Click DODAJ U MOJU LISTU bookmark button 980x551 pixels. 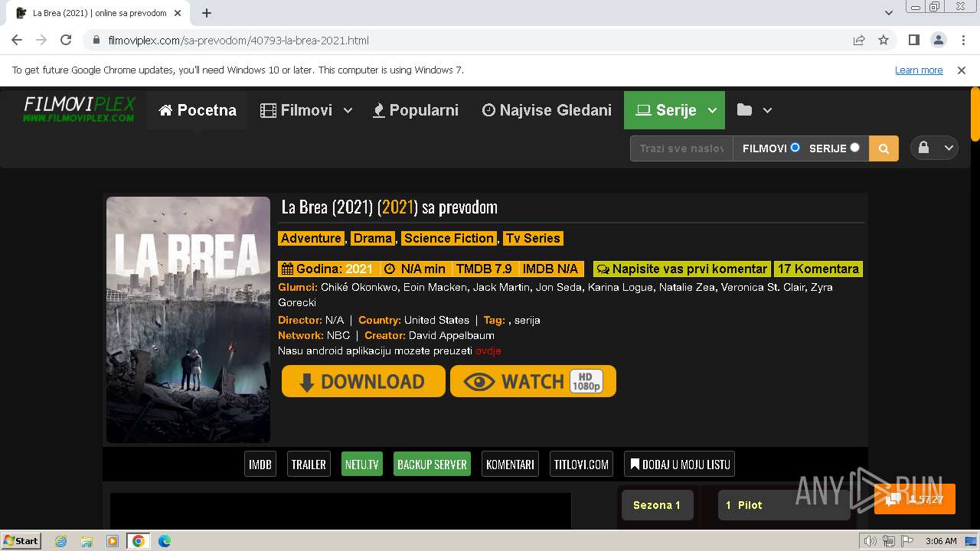pos(680,464)
